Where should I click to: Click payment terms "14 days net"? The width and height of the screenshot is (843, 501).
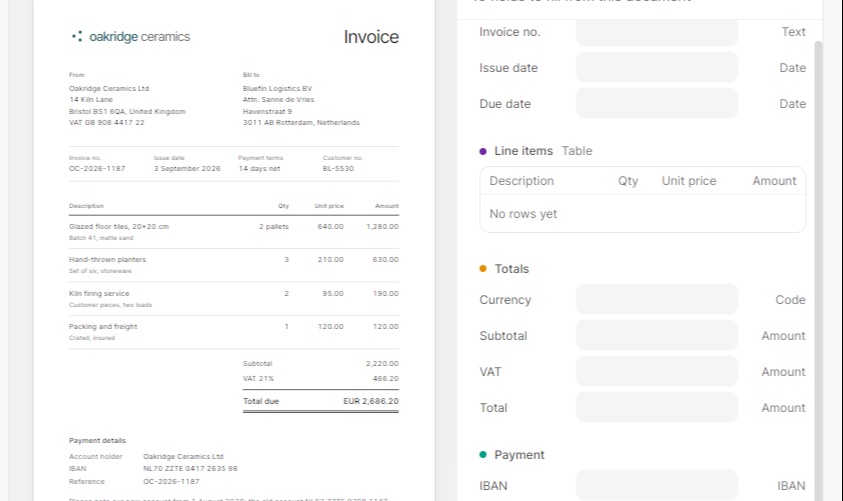click(259, 168)
